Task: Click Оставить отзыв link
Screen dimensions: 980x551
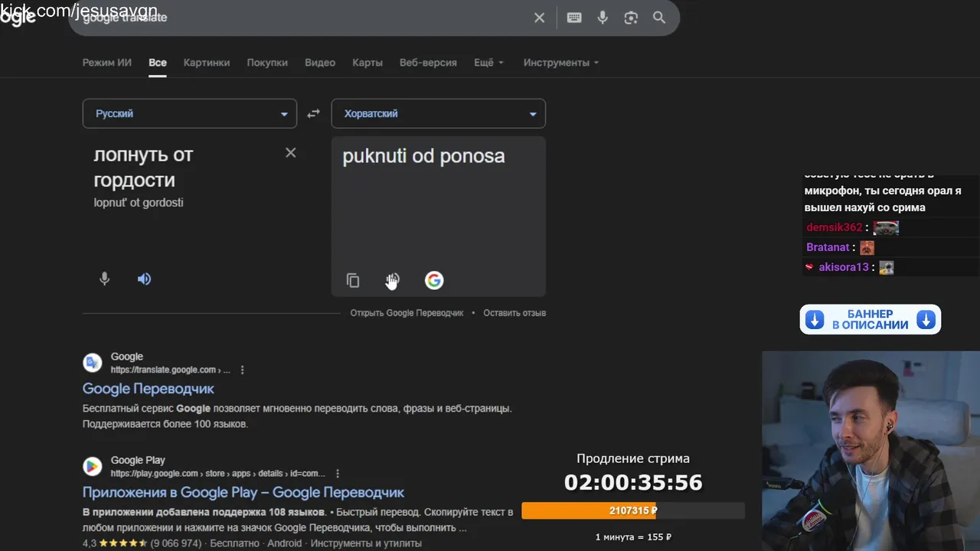Action: pyautogui.click(x=514, y=313)
